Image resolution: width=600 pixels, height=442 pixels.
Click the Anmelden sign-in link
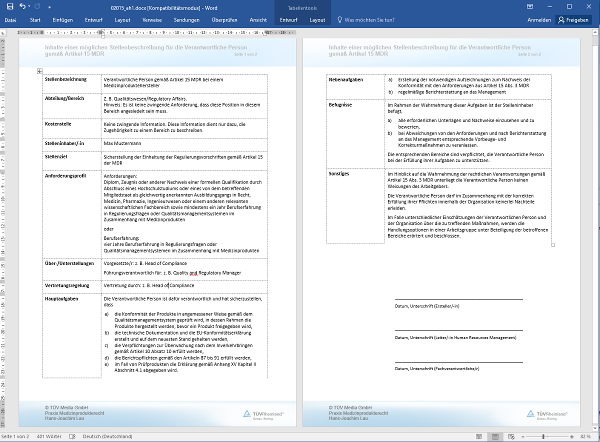click(x=539, y=19)
